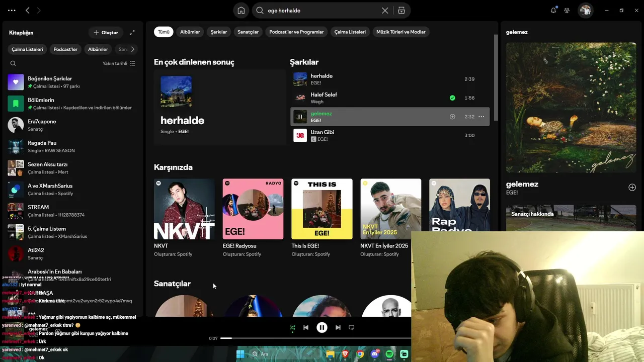Skip to the next track
644x362 pixels.
click(338, 327)
